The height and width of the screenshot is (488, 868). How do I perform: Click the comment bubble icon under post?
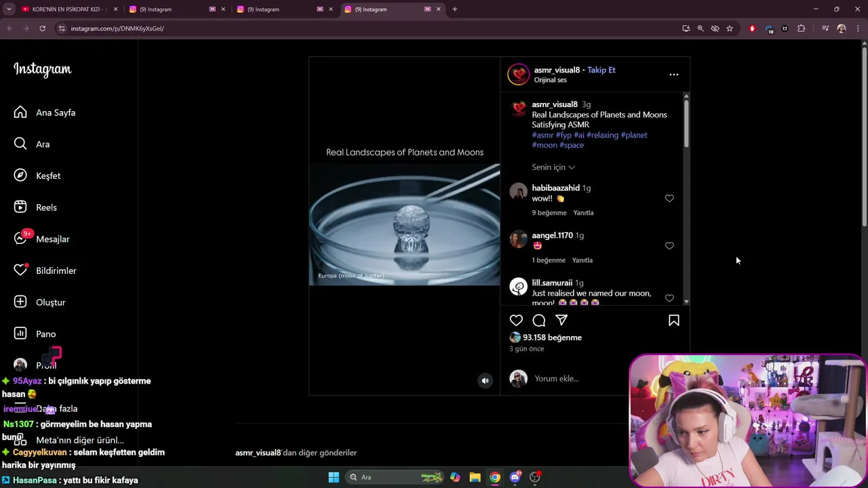pyautogui.click(x=539, y=321)
